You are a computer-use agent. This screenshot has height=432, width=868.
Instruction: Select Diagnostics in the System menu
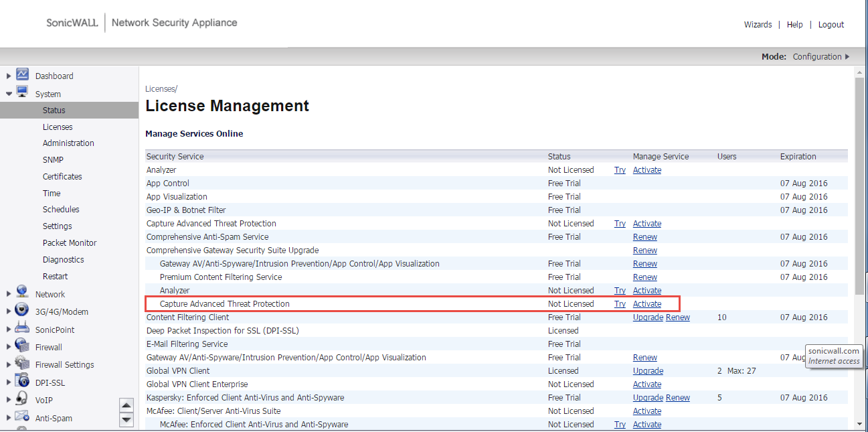(x=64, y=259)
